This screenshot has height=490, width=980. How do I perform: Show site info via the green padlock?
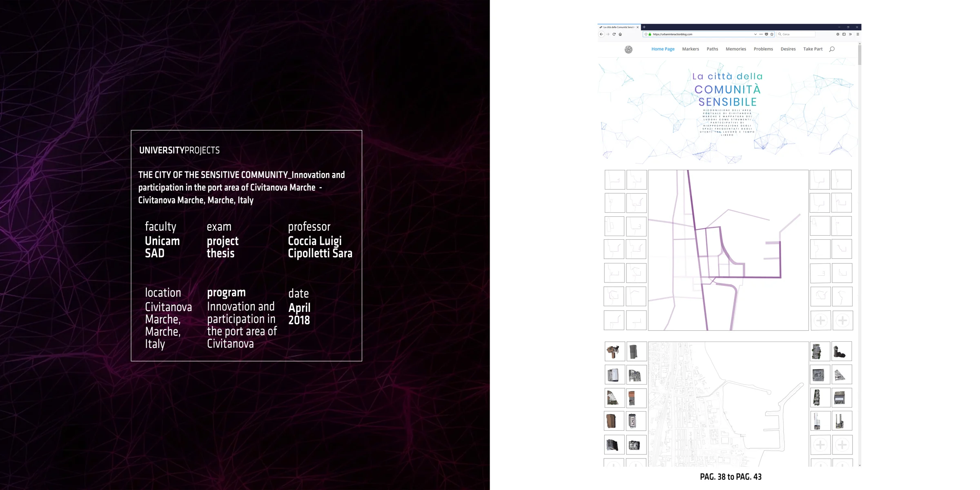650,34
